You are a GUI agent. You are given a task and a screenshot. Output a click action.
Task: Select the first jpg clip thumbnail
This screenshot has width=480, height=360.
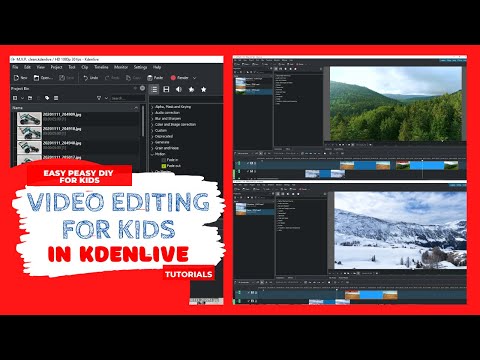(29, 118)
